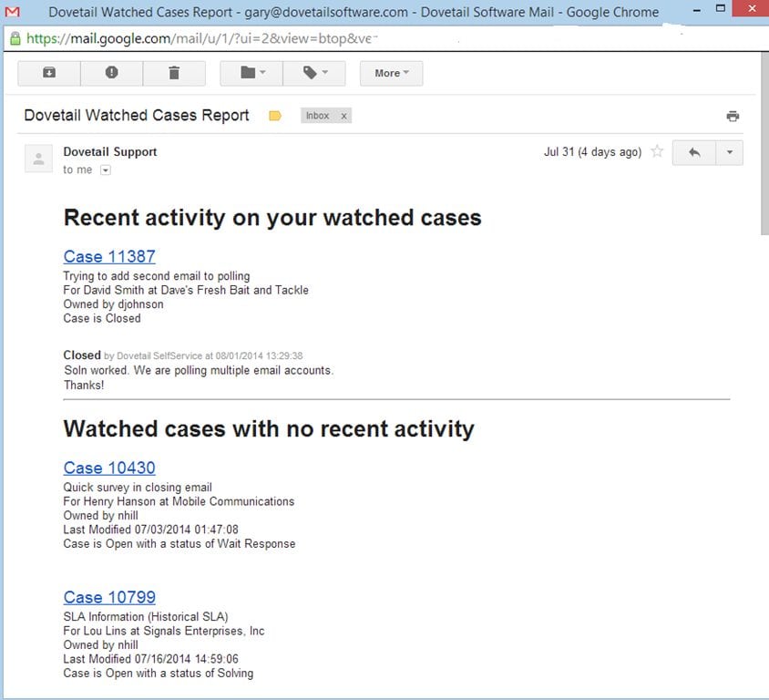Reply to the email with the arrow button

click(694, 152)
